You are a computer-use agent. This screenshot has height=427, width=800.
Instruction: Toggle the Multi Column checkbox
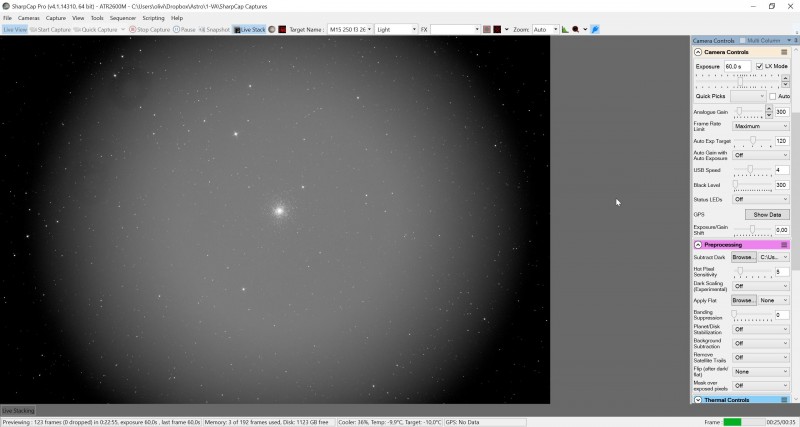742,40
